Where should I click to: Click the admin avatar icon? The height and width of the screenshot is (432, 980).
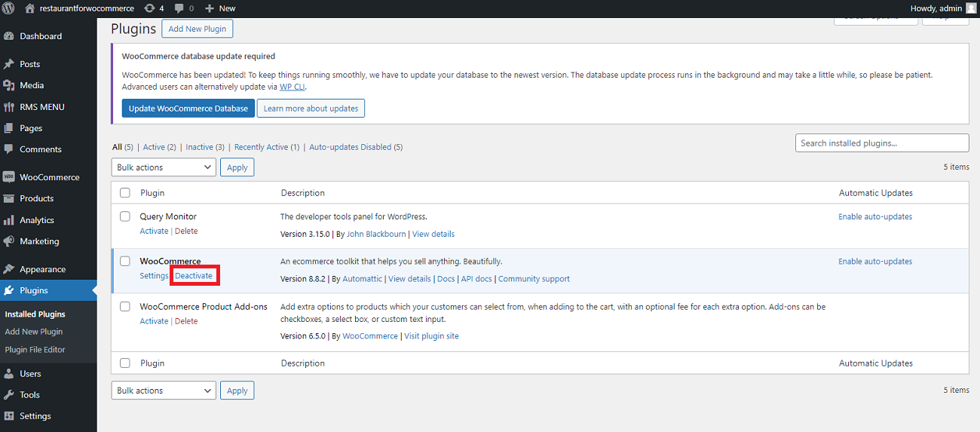coord(971,8)
